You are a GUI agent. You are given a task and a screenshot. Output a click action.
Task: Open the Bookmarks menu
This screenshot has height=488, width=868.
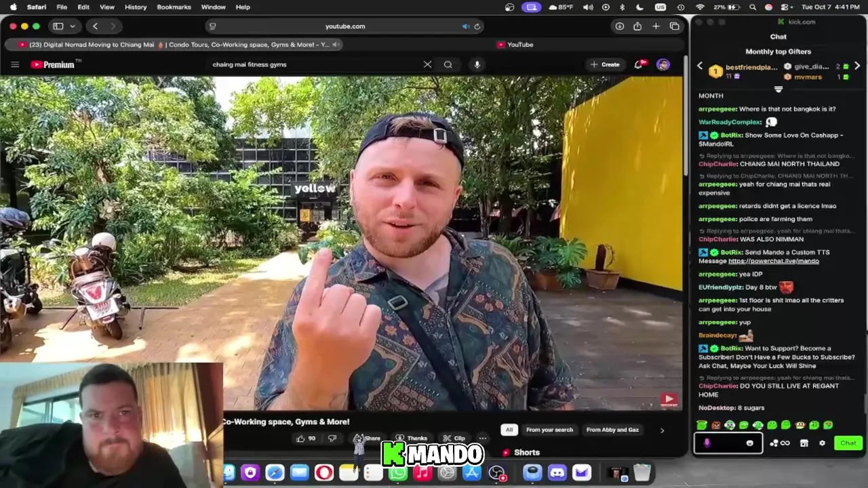(174, 7)
